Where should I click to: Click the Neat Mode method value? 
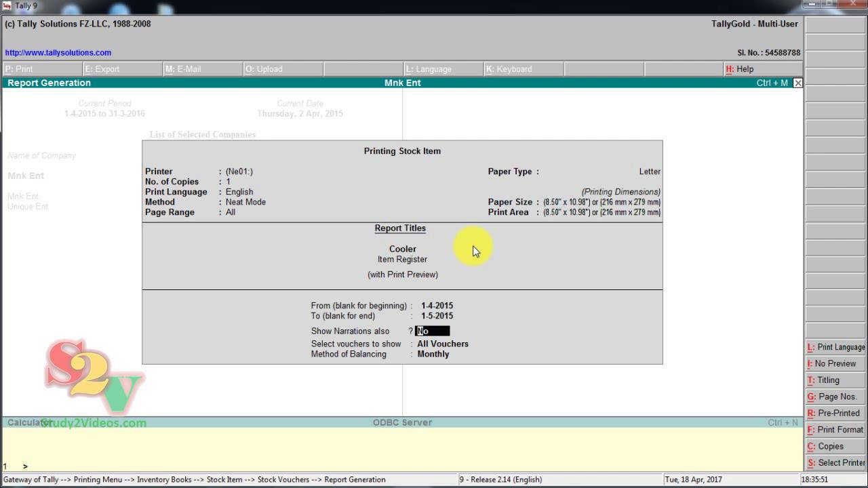[245, 202]
